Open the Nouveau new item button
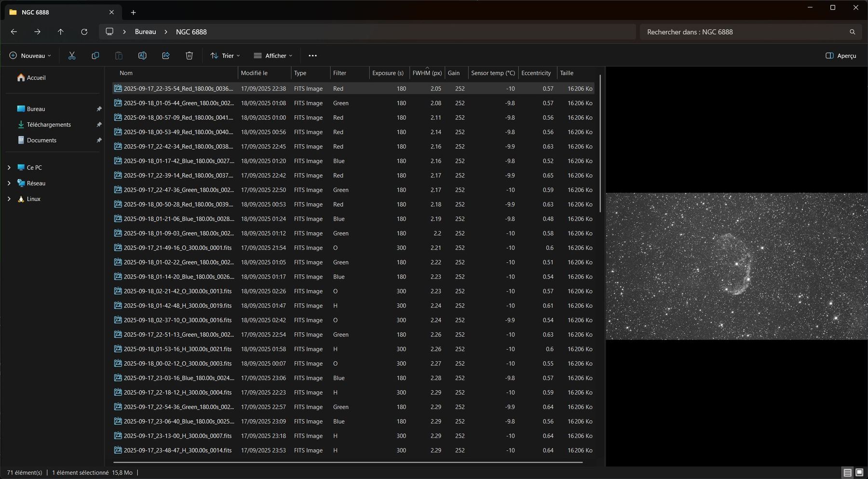 (30, 56)
